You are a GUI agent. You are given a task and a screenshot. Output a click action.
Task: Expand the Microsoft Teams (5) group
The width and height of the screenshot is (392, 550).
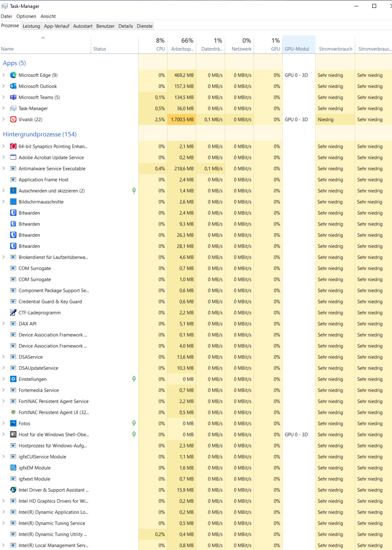(4, 97)
